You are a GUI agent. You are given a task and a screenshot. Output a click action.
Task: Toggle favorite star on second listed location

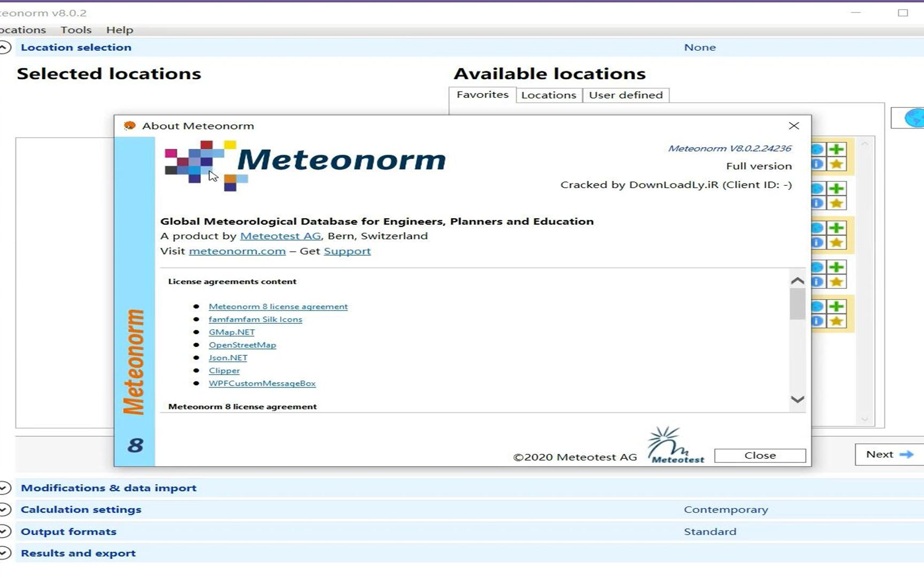point(837,203)
